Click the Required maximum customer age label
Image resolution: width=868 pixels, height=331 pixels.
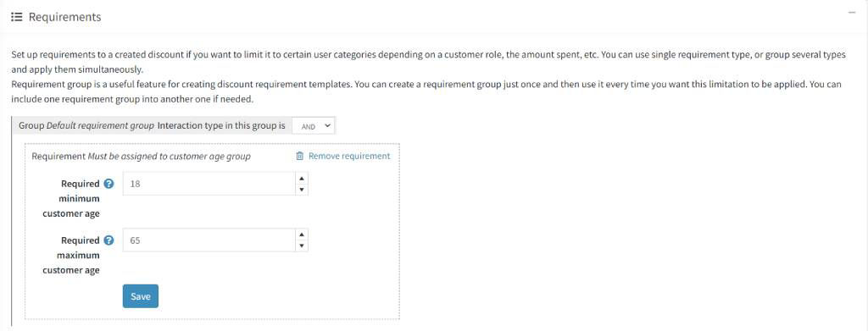click(71, 256)
